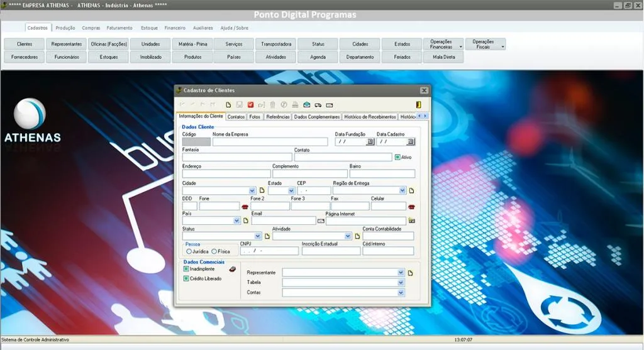Expand the Contas dropdown
Image resolution: width=644 pixels, height=350 pixels.
(401, 293)
